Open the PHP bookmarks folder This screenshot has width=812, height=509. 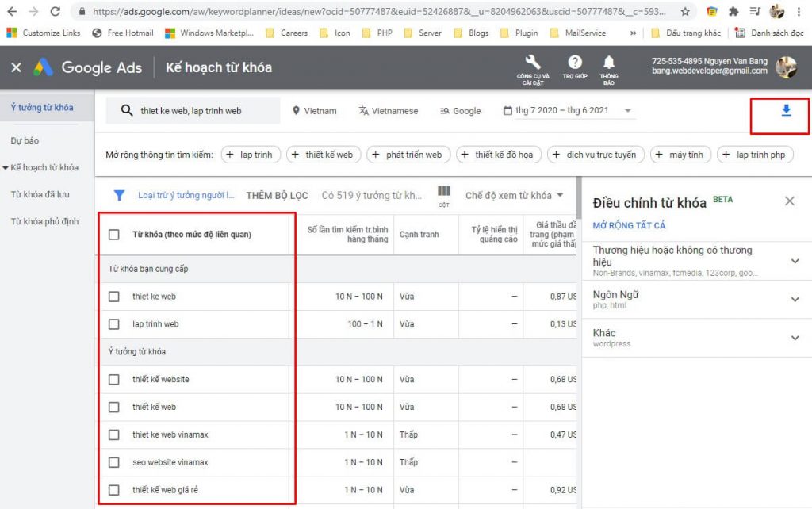[x=377, y=33]
